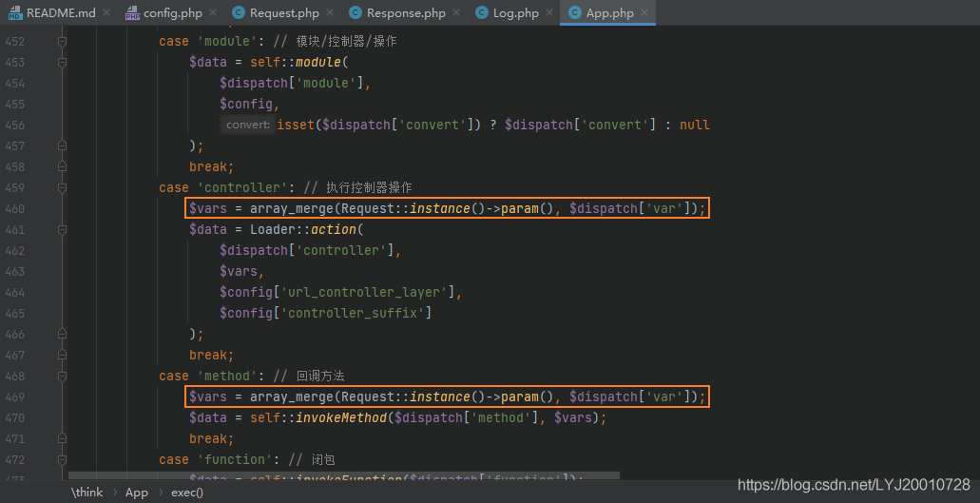980x503 pixels.
Task: Click the null keyword on line 456
Action: 695,125
